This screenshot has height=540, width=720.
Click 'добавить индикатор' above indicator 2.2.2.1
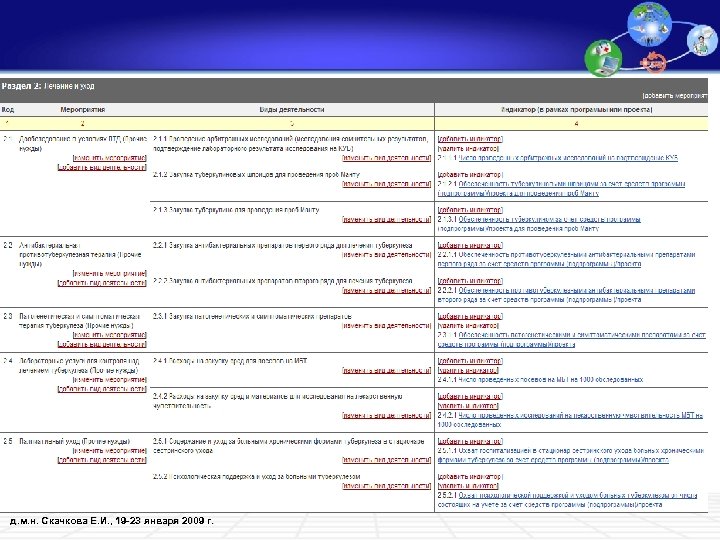(x=470, y=281)
